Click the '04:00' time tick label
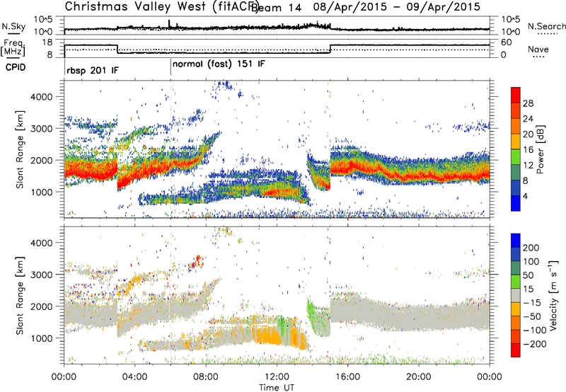Screen dimensions: 566x392 [x=135, y=377]
